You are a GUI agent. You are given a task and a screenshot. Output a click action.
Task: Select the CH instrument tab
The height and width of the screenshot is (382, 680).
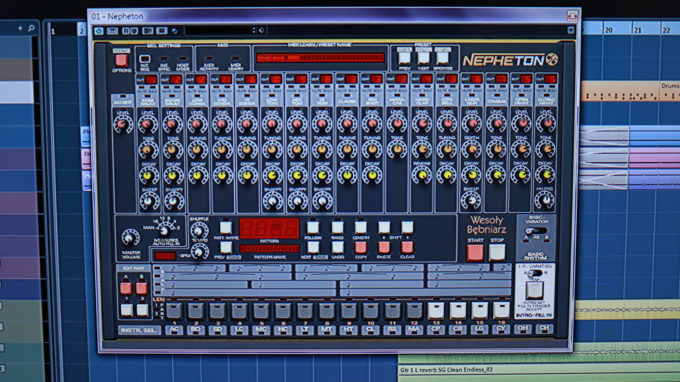pos(544,330)
